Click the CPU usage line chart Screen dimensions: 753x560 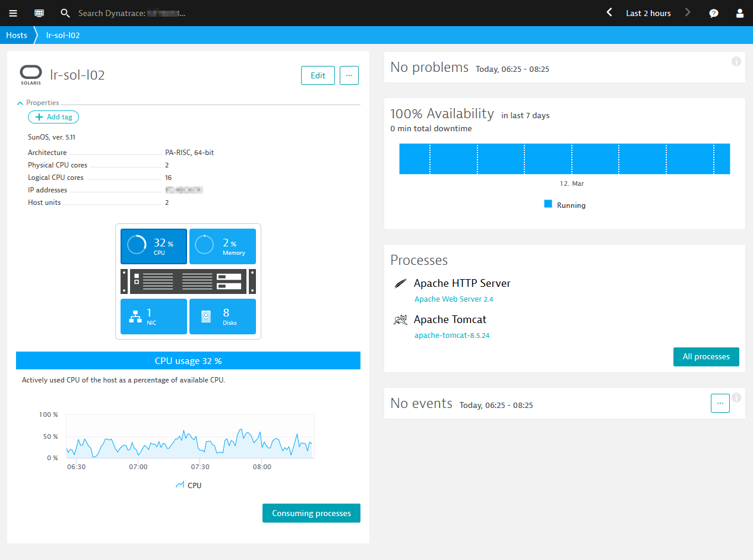click(x=190, y=436)
